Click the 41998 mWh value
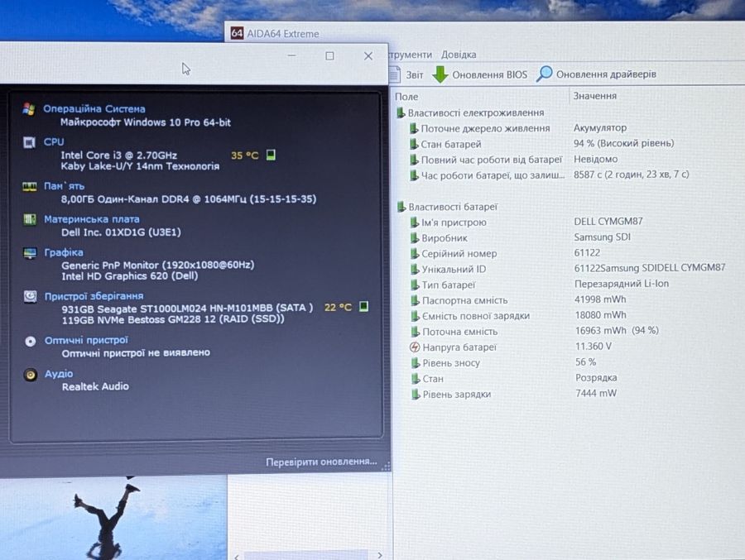Viewport: 745px width, 560px height. tap(600, 299)
